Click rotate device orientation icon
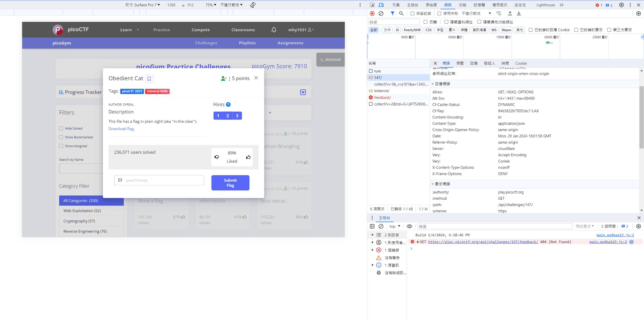Image resolution: width=644 pixels, height=320 pixels. [253, 5]
